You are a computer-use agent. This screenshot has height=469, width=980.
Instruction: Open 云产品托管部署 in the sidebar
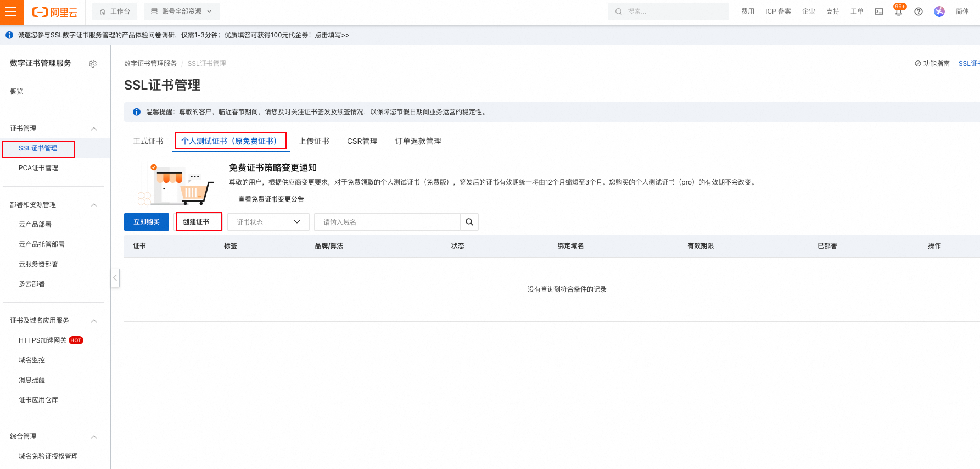[x=42, y=244]
